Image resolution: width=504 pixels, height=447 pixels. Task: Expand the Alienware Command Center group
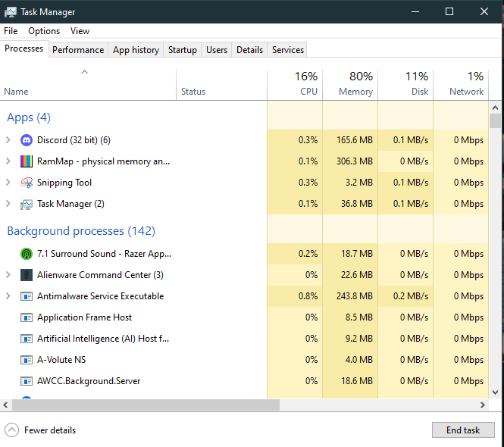[x=8, y=275]
